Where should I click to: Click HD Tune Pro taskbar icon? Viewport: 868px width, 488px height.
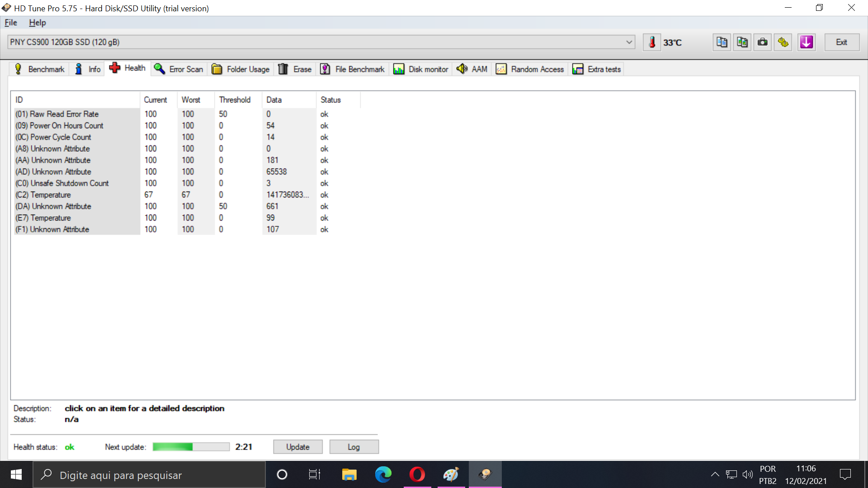coord(485,474)
